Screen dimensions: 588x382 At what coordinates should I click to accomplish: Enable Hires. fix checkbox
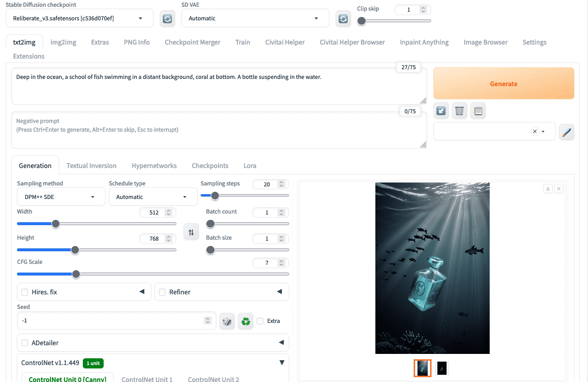[x=25, y=292]
